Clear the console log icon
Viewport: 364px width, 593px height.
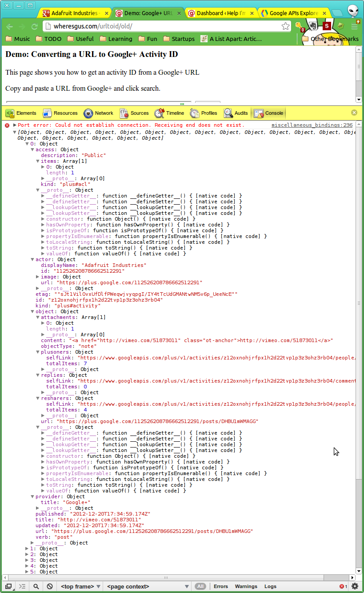point(50,586)
